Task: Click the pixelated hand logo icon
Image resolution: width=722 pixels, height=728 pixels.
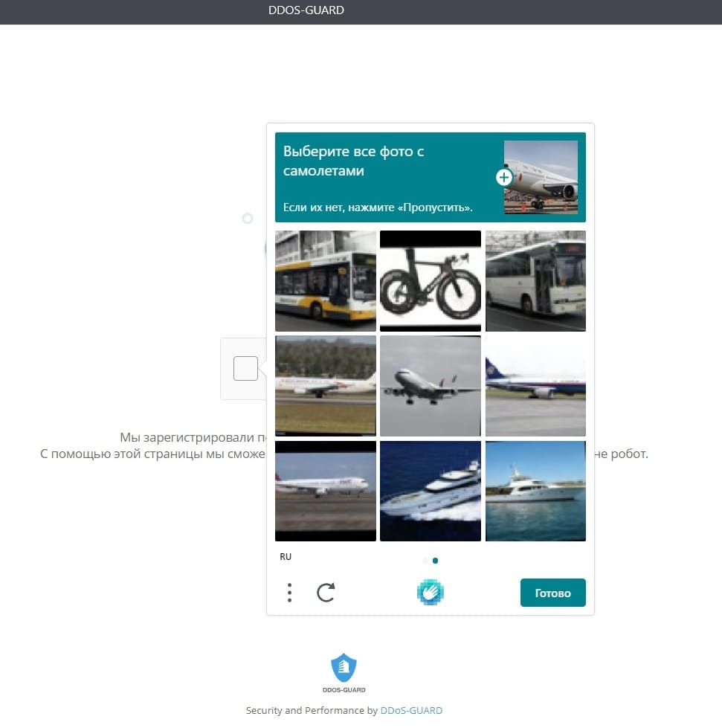Action: (x=431, y=593)
